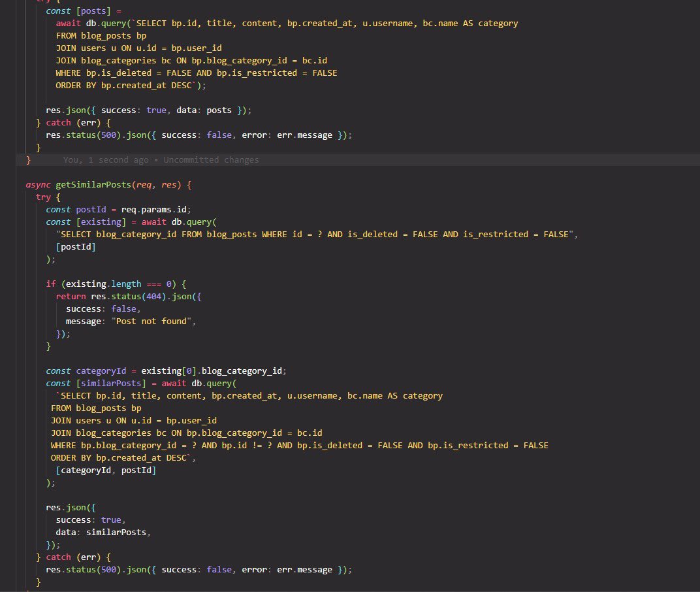
Task: Click 'existing[0].blog_category_id' expression
Action: pyautogui.click(x=212, y=371)
